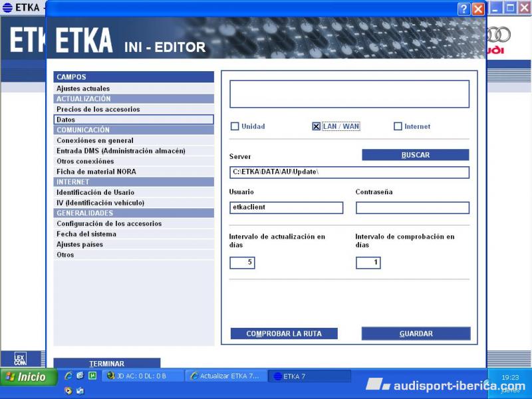This screenshot has height=399, width=532.
Task: Click the TERMINAR button
Action: pos(107,363)
